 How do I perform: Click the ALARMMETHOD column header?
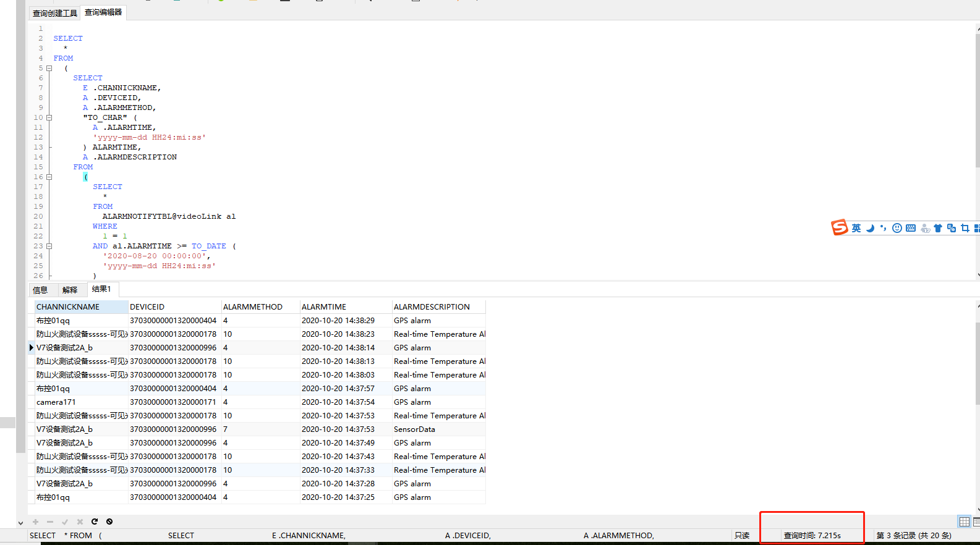[x=261, y=307]
